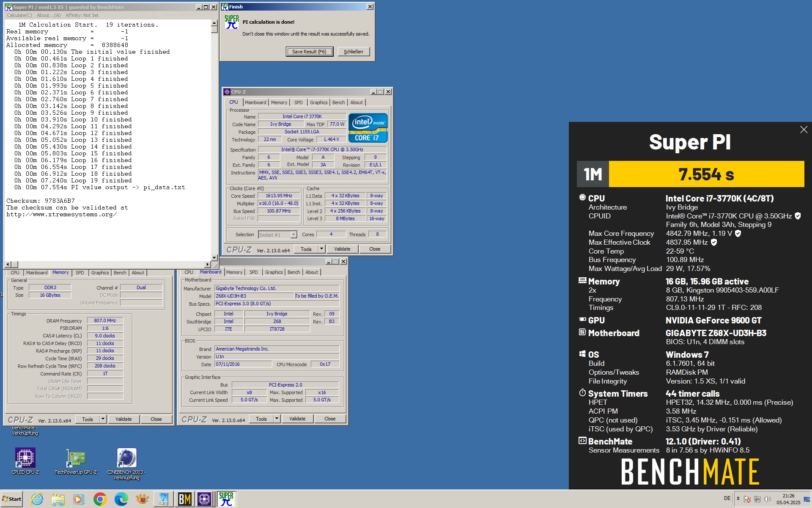The width and height of the screenshot is (812, 508).
Task: Click Super PI log scrollbar up arrow
Action: (214, 23)
